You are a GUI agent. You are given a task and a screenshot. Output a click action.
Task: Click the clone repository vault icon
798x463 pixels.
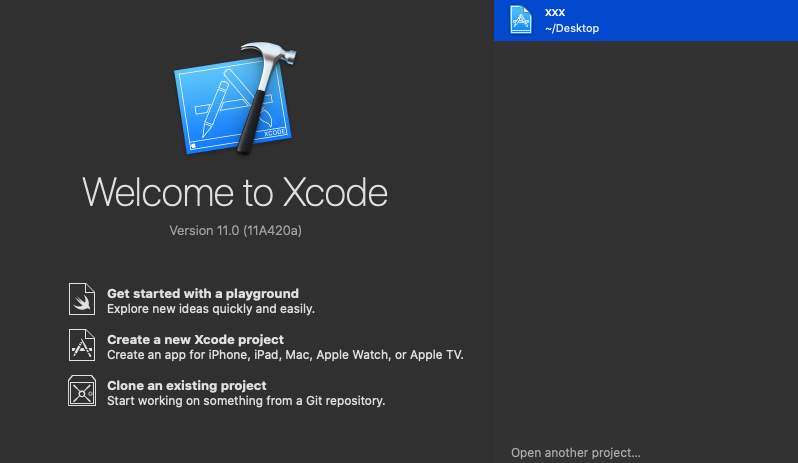coord(82,391)
